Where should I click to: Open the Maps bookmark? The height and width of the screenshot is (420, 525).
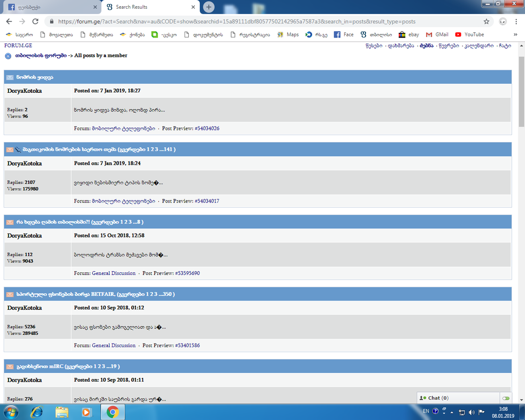(288, 34)
